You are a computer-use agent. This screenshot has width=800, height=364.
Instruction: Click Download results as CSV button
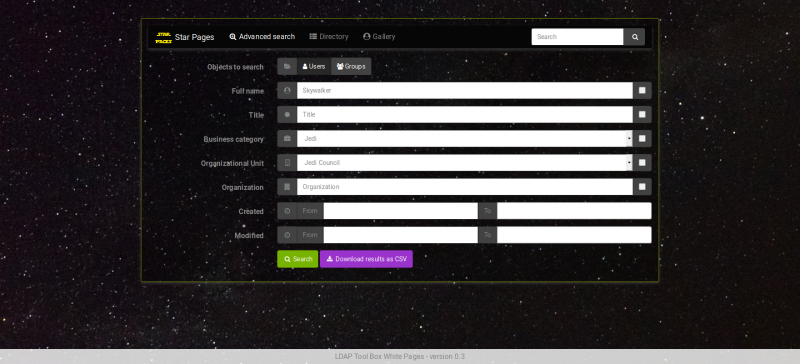[366, 259]
